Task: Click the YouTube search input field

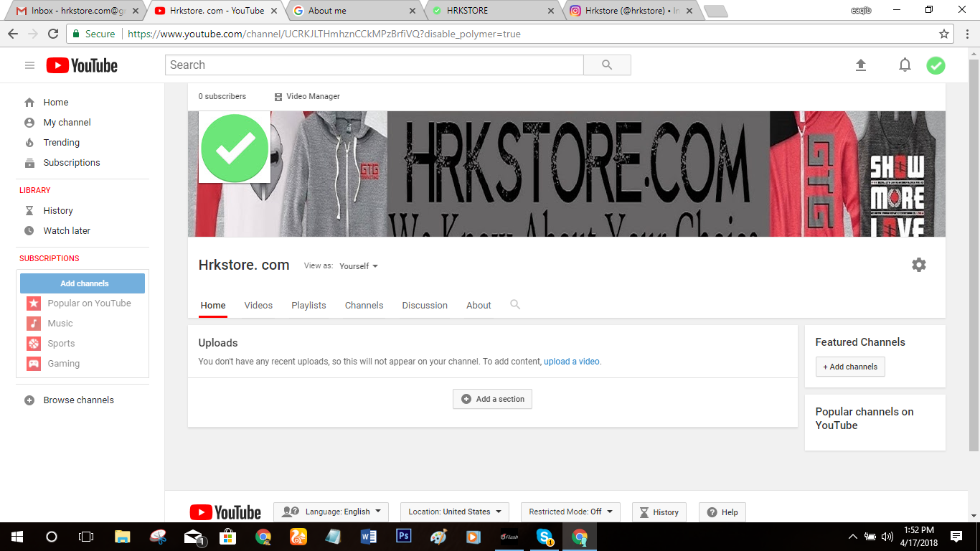Action: pyautogui.click(x=374, y=65)
